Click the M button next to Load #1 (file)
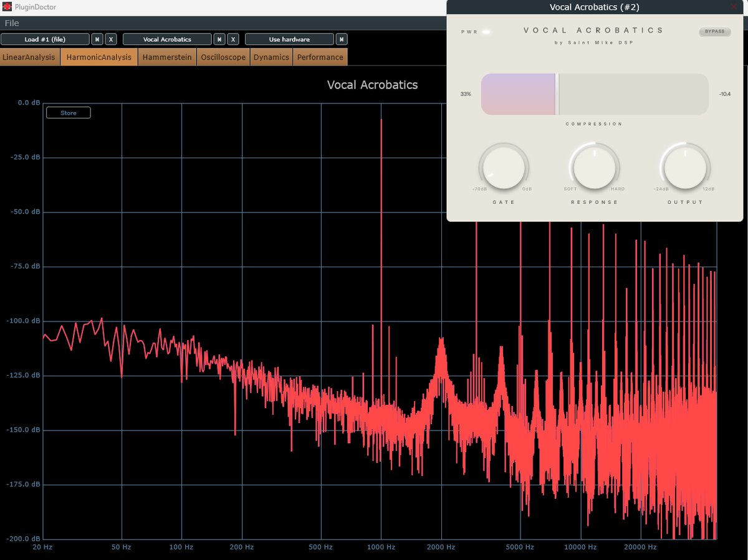The height and width of the screenshot is (560, 748). click(97, 39)
